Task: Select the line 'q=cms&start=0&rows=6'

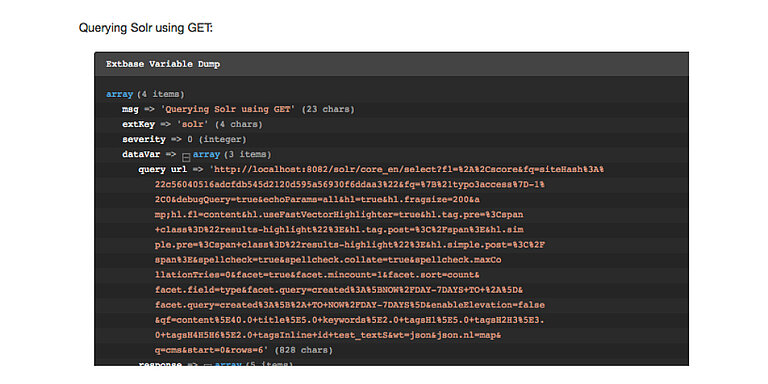Action: [x=212, y=351]
